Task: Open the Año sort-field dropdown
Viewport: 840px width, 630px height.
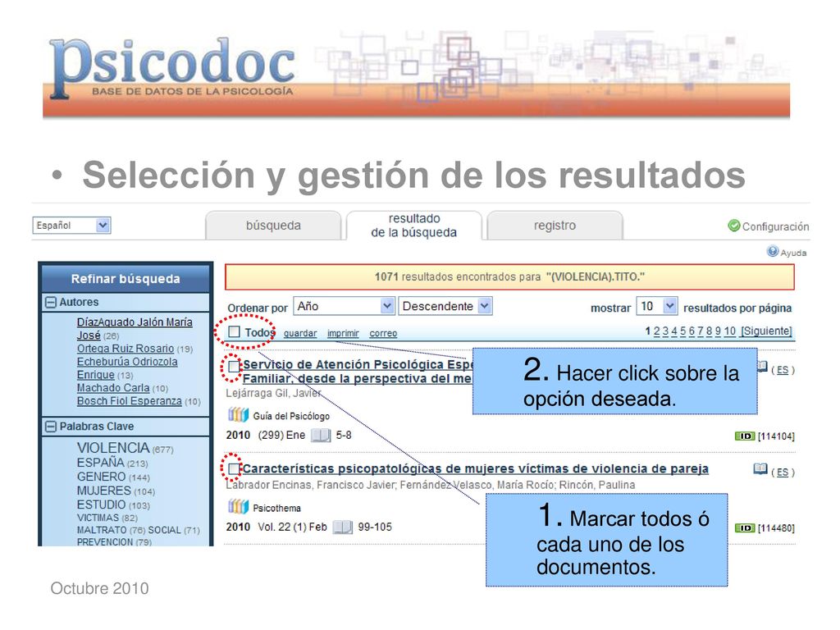Action: point(344,307)
